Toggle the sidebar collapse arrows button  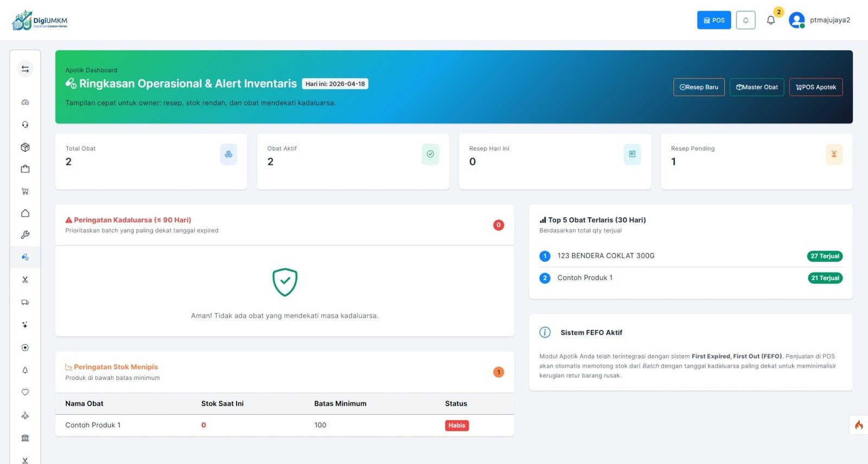point(25,69)
